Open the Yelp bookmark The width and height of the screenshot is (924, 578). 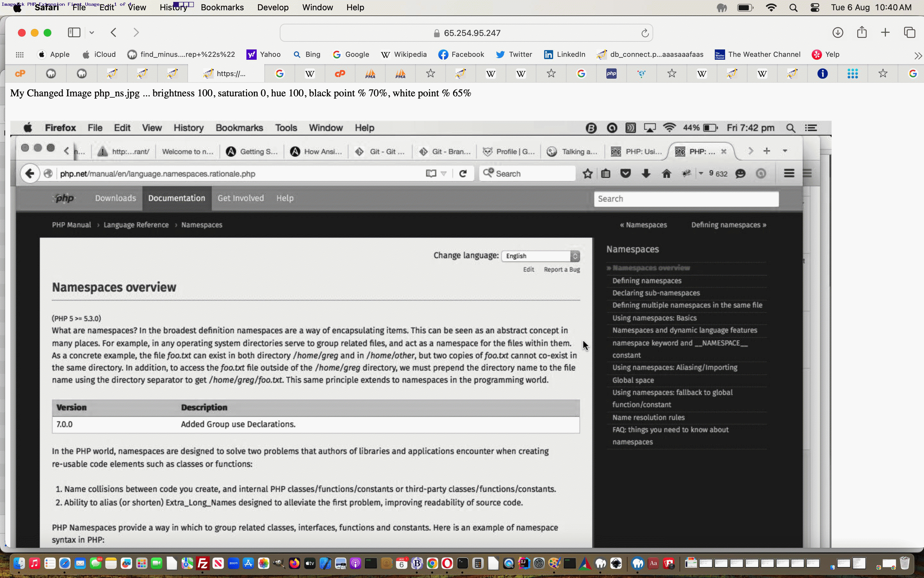(x=826, y=54)
